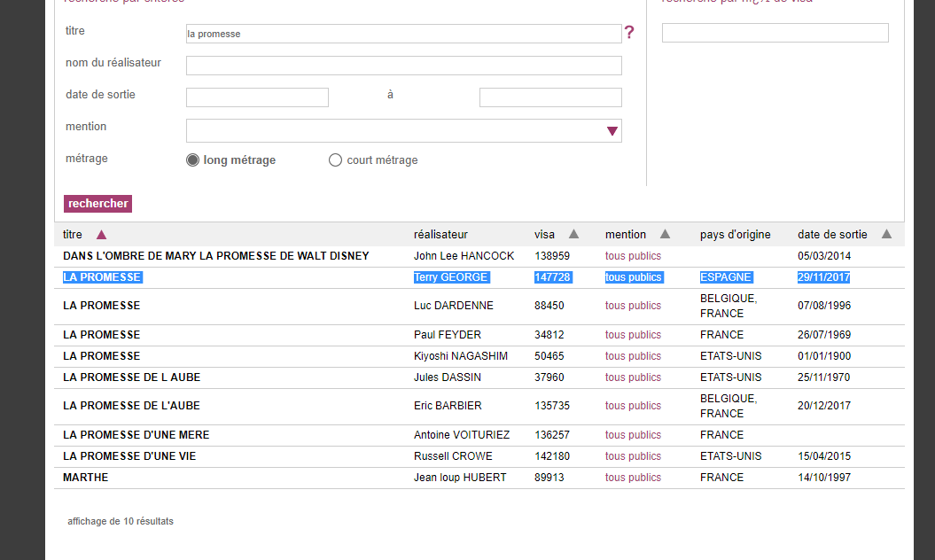
Task: Select LA PROMESSE D'UNE MERE title
Action: (x=136, y=435)
